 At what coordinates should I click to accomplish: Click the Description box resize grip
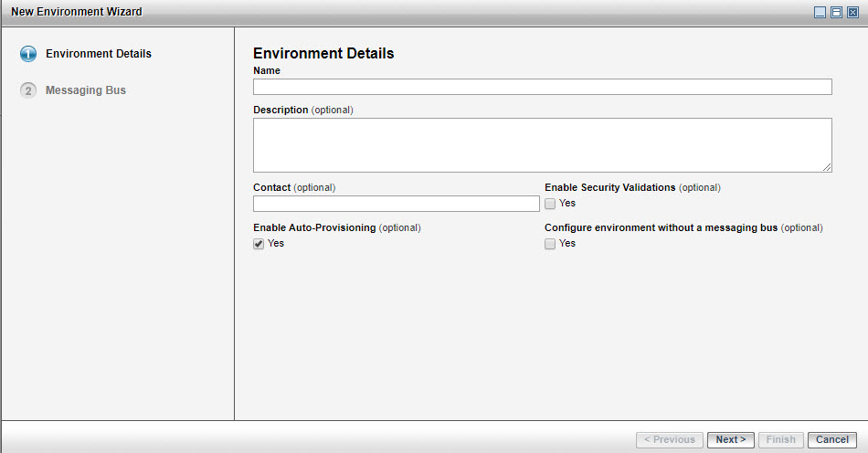[827, 167]
